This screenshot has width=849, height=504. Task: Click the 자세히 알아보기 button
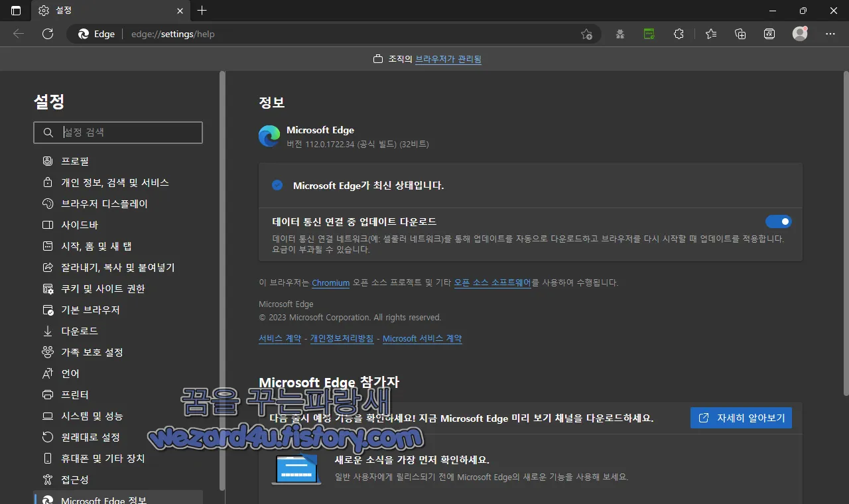(x=741, y=418)
